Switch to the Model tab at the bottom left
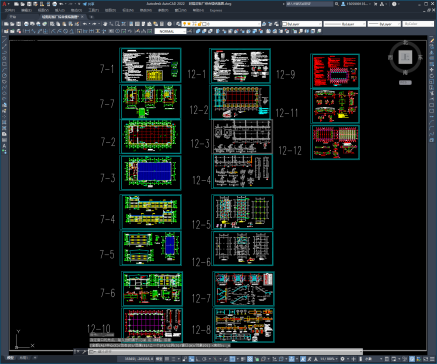 pos(10,358)
